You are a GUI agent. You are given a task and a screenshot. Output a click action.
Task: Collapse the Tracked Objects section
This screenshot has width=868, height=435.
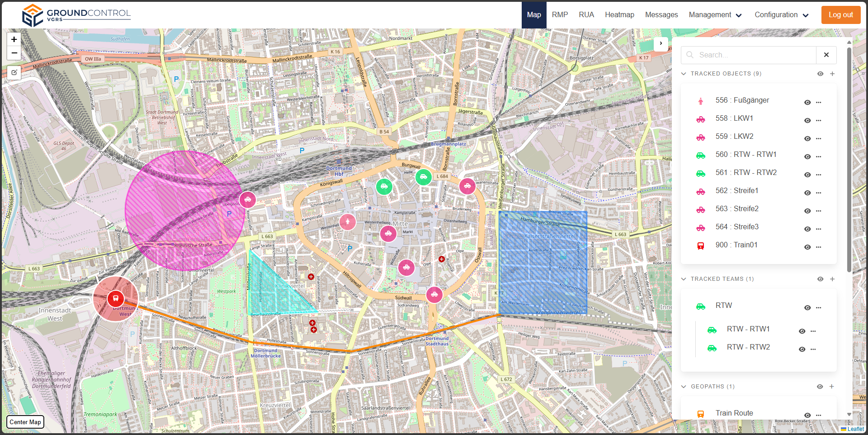[x=684, y=74]
